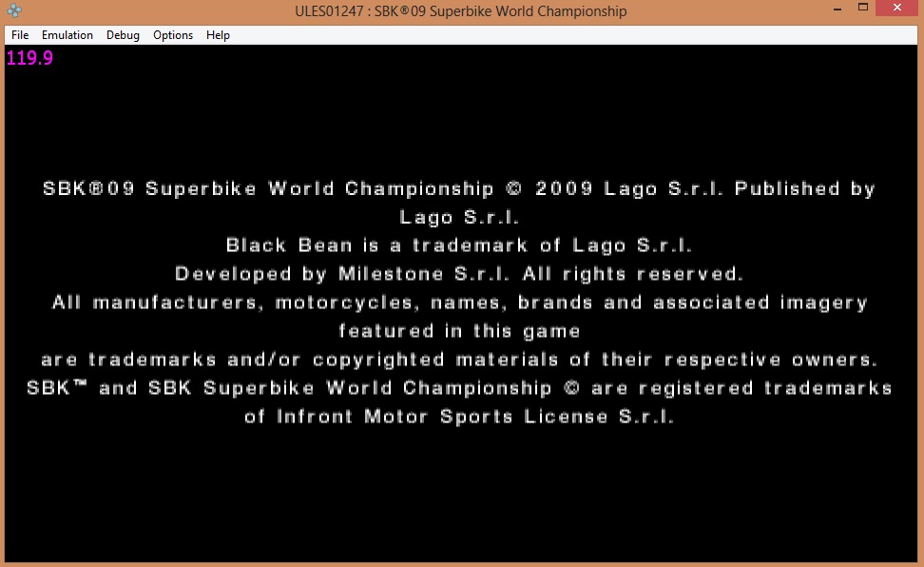924x567 pixels.
Task: Click the 'are trademarks and/or copyrighted materials' line
Action: [x=459, y=360]
